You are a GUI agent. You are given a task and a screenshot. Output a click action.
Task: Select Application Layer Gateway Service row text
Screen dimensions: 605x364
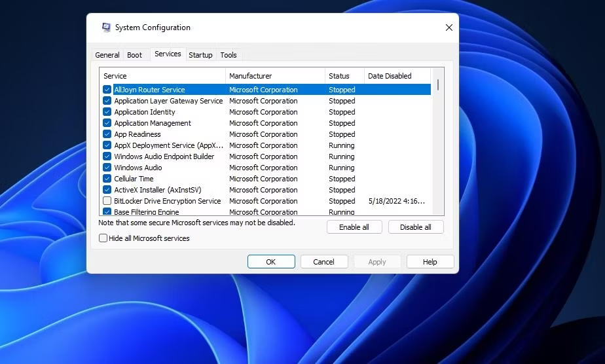(168, 101)
